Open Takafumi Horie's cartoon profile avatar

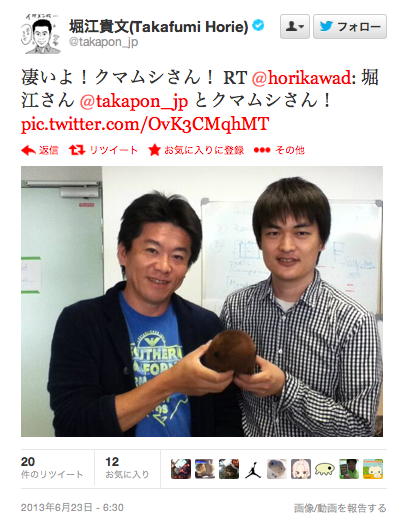click(41, 34)
